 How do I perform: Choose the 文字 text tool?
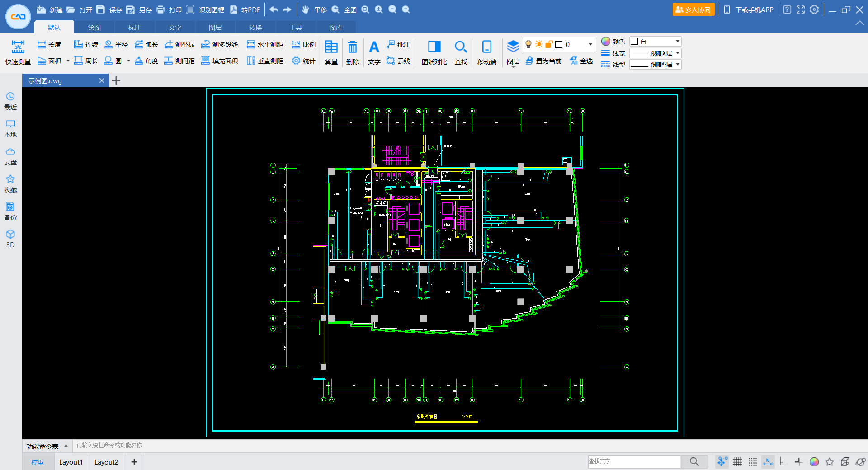(374, 52)
